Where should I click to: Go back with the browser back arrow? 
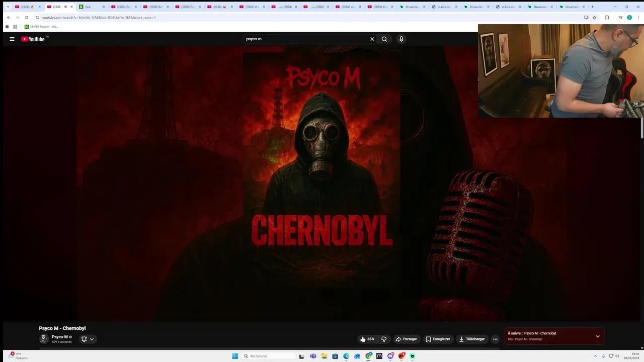click(x=8, y=17)
